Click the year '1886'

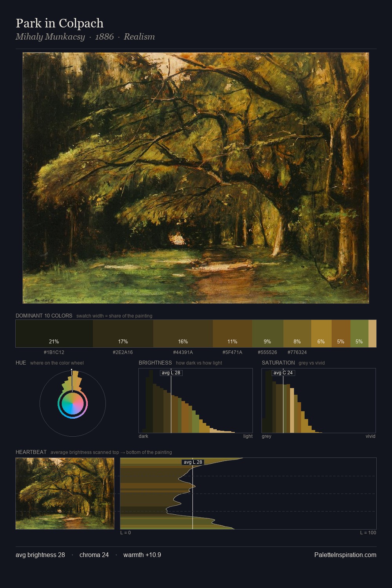(x=104, y=36)
